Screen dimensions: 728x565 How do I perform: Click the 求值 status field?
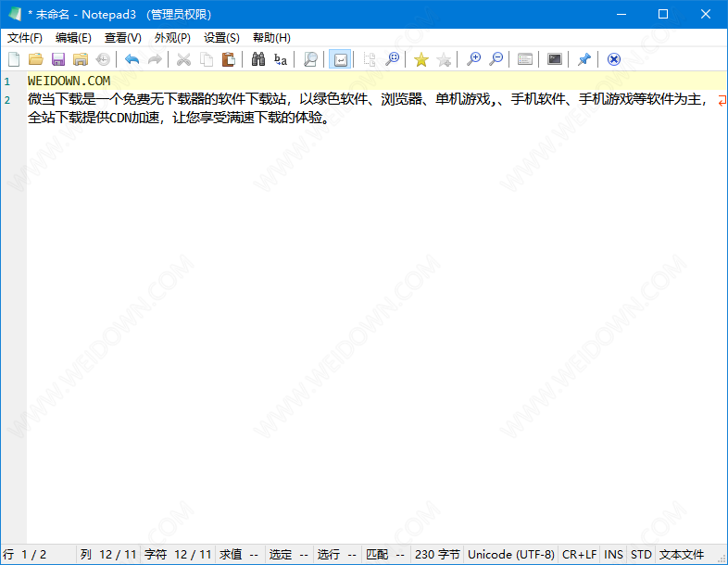click(240, 554)
